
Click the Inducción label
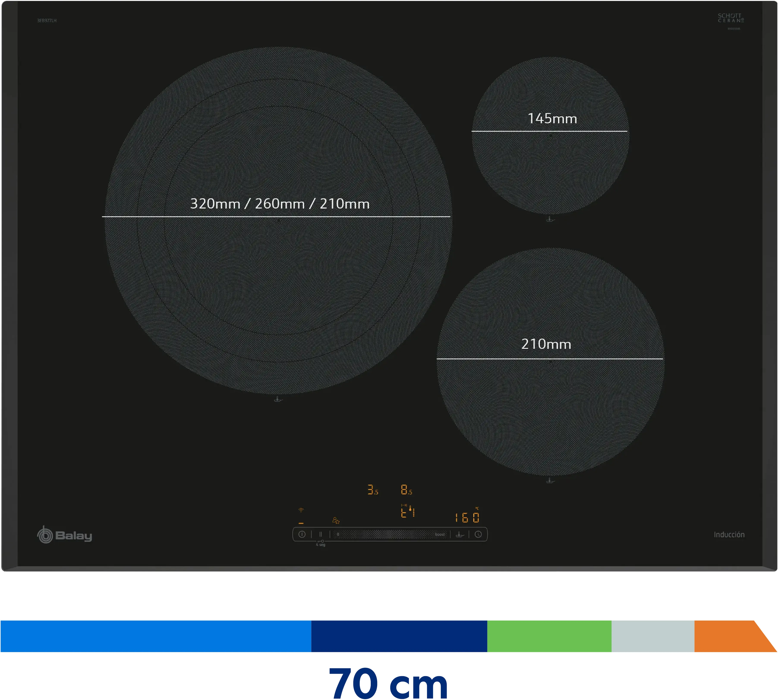[729, 535]
